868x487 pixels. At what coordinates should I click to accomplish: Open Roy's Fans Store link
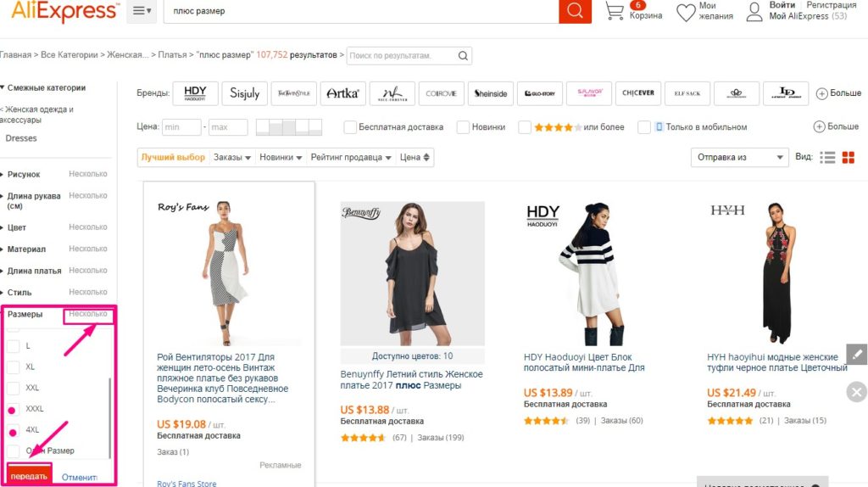click(186, 483)
